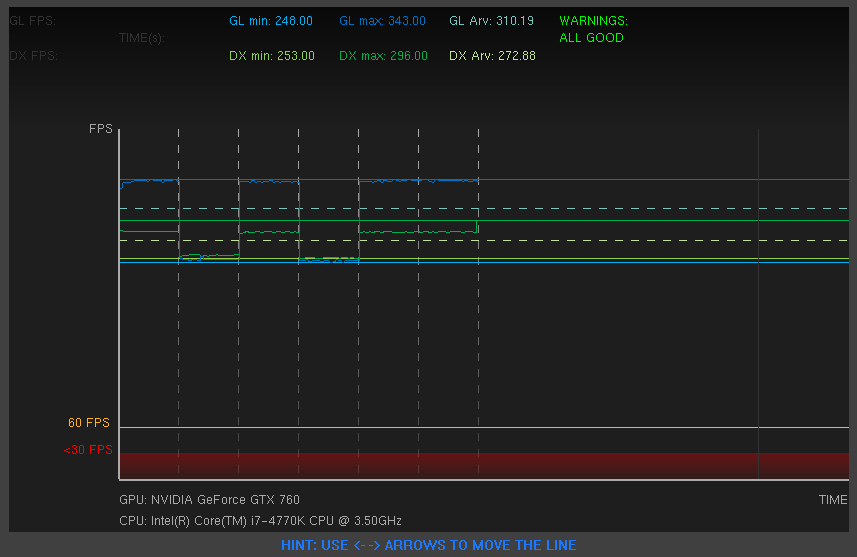Click the dark red below-30 FPS zone

[484, 466]
